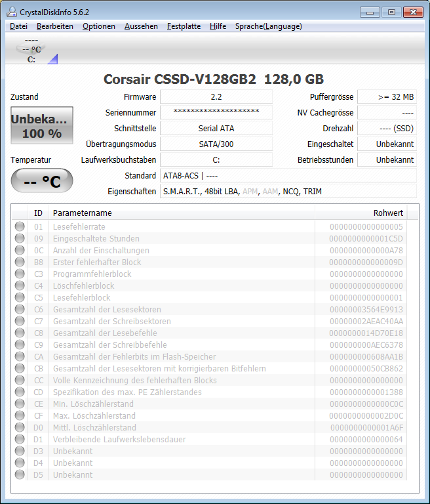
Task: Click the Standard field ATA8-ACS
Action: click(288, 175)
